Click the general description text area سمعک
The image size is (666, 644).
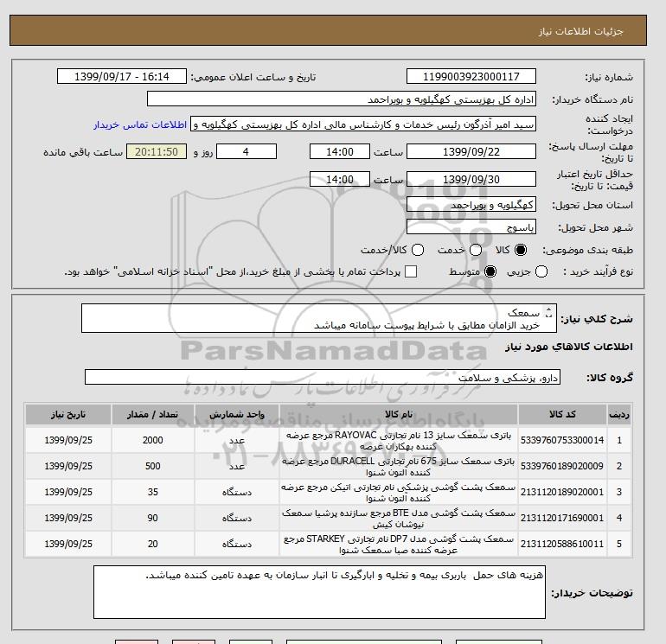318,318
